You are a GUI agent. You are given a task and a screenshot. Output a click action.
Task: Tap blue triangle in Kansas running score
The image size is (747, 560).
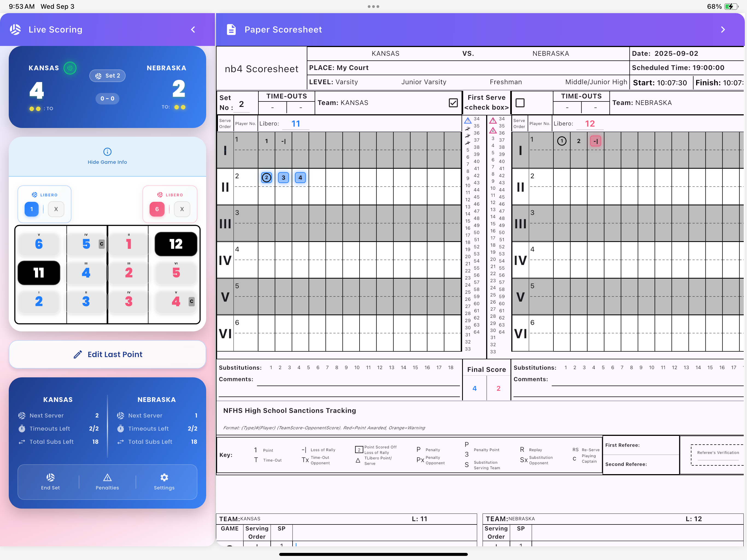(x=468, y=121)
